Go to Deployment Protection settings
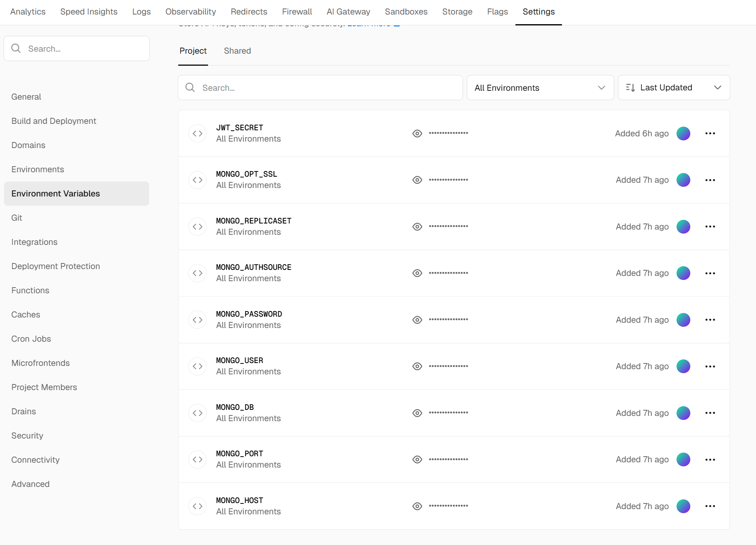The image size is (756, 545). point(56,266)
